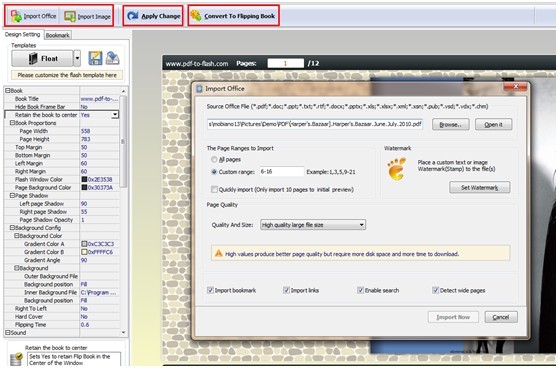The height and width of the screenshot is (368, 558).
Task: Select the Bottom Margin property row
Action: click(x=62, y=155)
